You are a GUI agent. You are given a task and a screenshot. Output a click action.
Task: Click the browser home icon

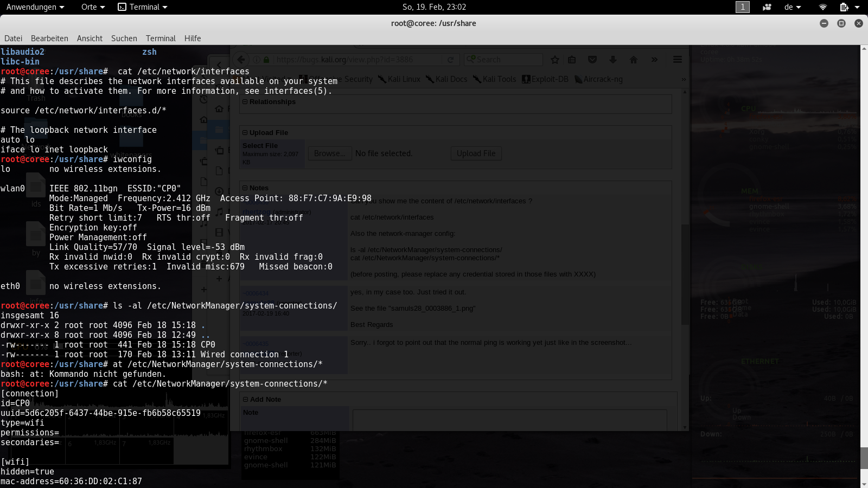[633, 60]
